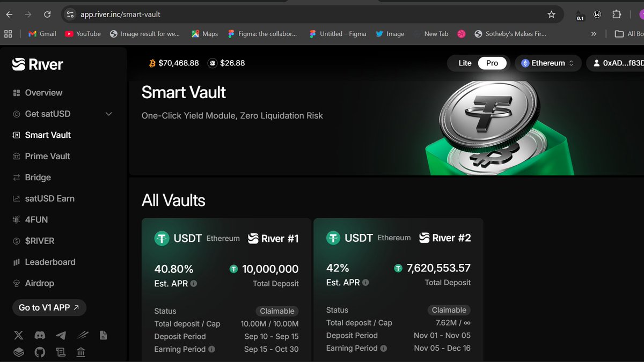Click the address bar URL app.river.inc/smart-vault
The width and height of the screenshot is (644, 362).
point(120,14)
